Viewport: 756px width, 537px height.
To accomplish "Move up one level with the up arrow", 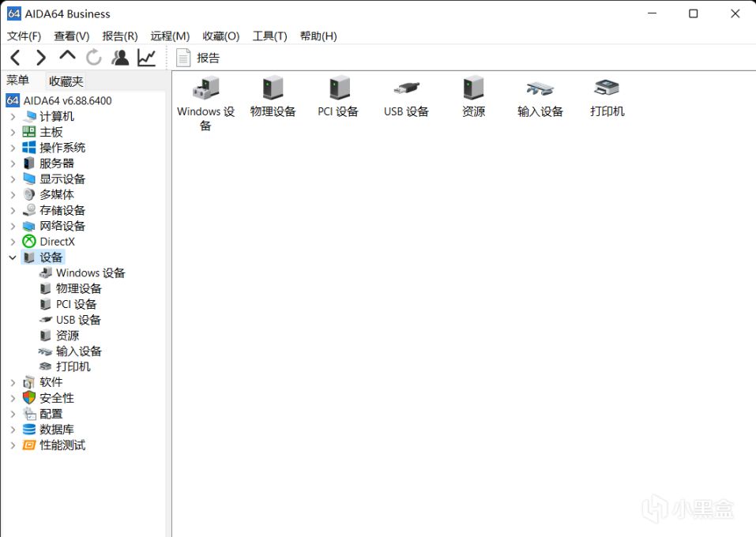I will 67,55.
